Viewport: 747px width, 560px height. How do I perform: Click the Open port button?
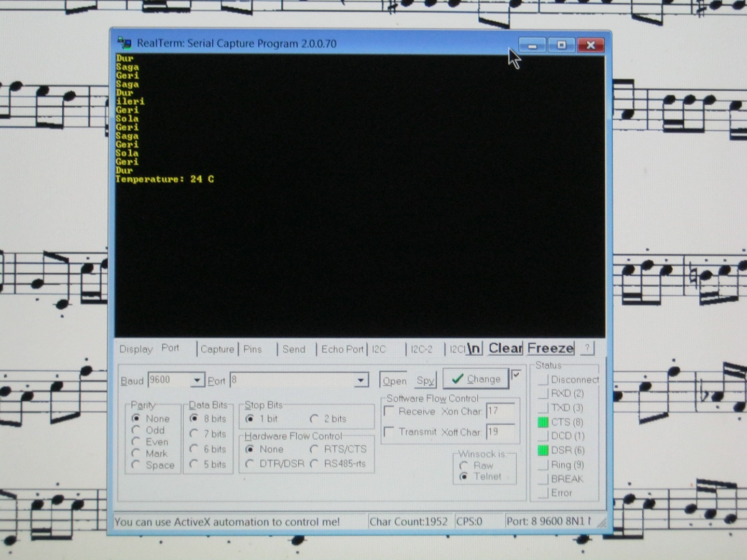[x=394, y=381]
